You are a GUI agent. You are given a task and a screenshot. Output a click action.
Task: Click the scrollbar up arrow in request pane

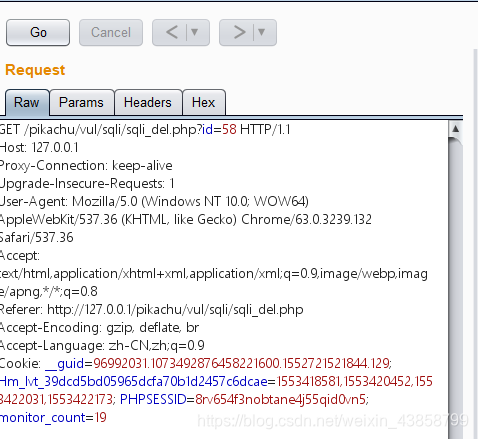click(455, 129)
